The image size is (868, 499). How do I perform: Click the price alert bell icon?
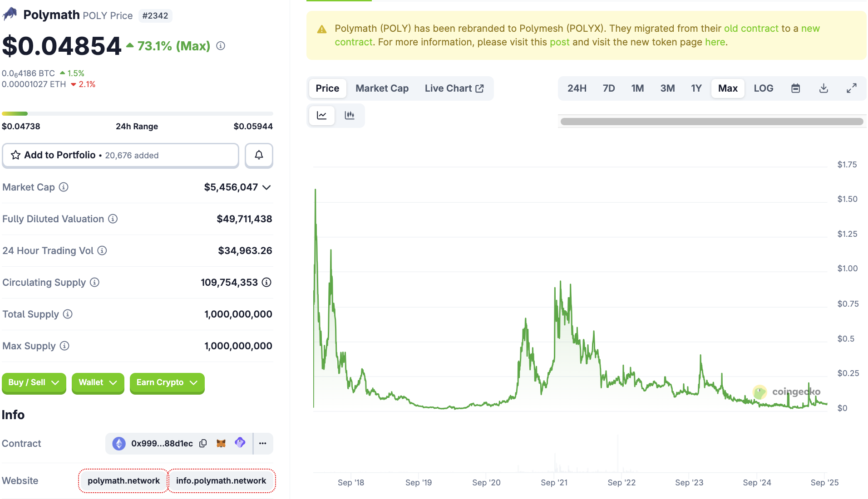[x=259, y=155]
